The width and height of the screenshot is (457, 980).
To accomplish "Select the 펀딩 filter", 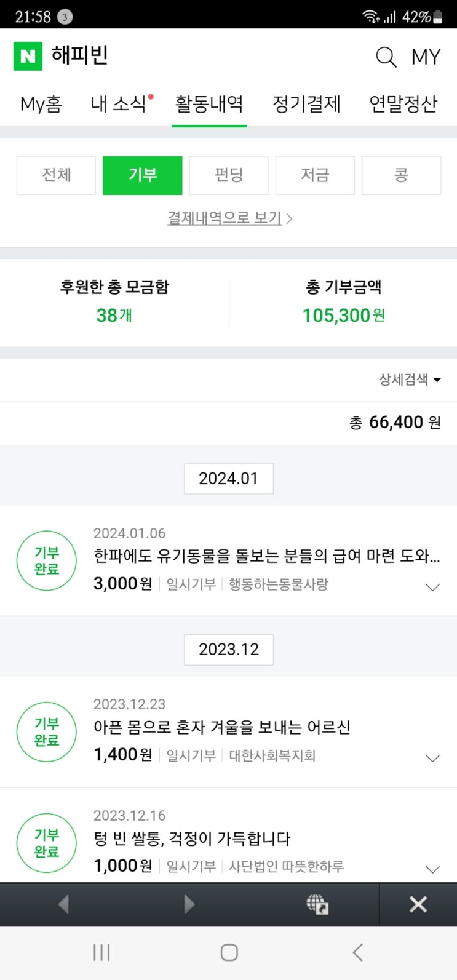I will [229, 175].
